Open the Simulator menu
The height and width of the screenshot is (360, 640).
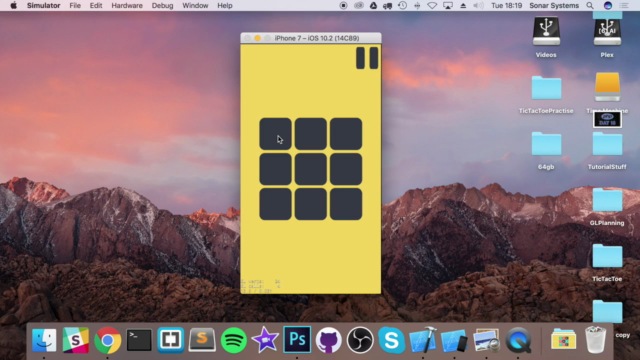point(43,6)
